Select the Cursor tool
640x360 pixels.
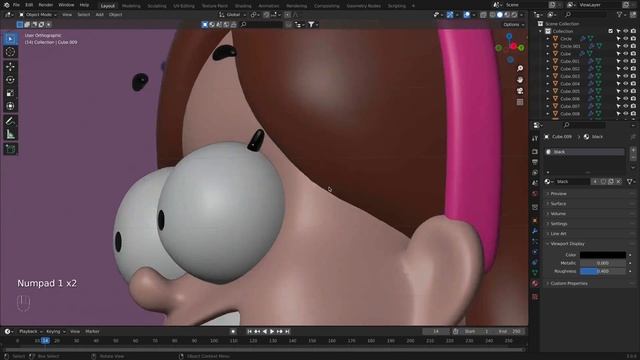pyautogui.click(x=11, y=52)
